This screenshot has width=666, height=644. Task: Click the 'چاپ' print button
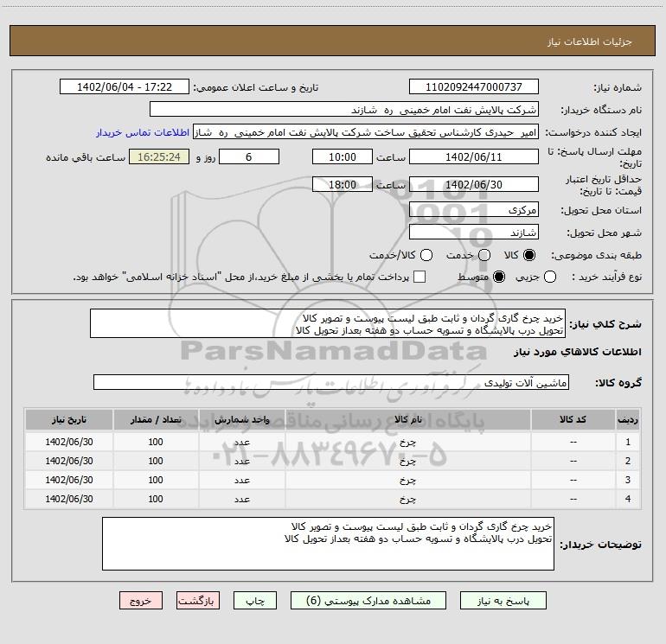[x=255, y=601]
